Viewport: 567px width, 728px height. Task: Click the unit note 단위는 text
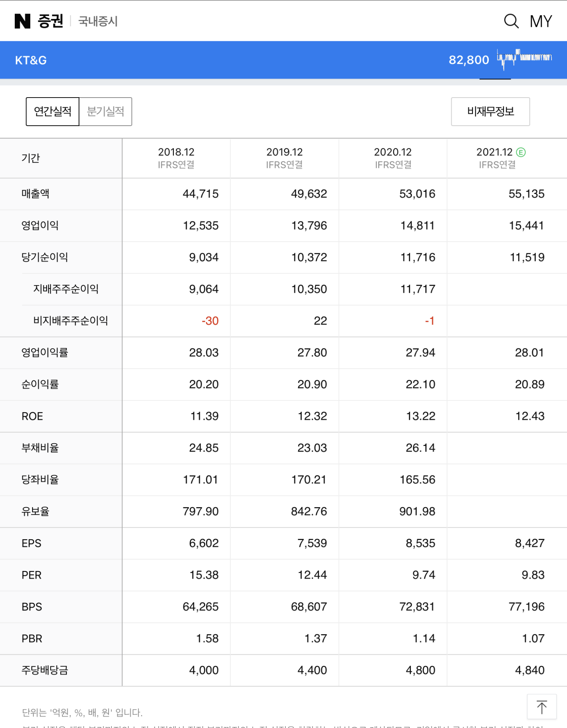tap(82, 712)
